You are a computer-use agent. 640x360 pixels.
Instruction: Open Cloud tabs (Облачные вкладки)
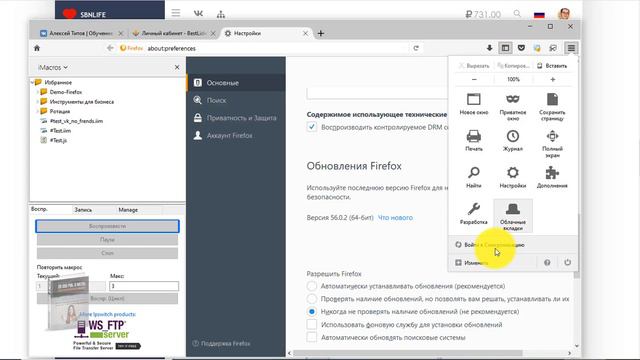(513, 216)
